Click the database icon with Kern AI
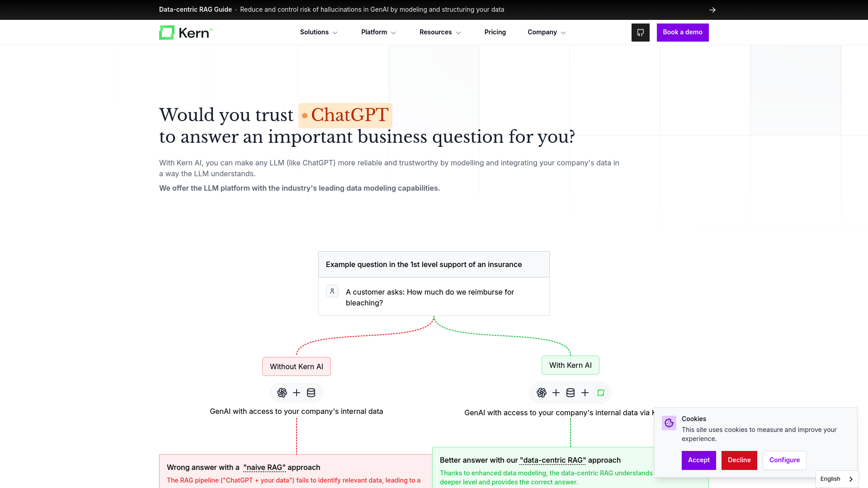This screenshot has height=488, width=868. point(571,392)
